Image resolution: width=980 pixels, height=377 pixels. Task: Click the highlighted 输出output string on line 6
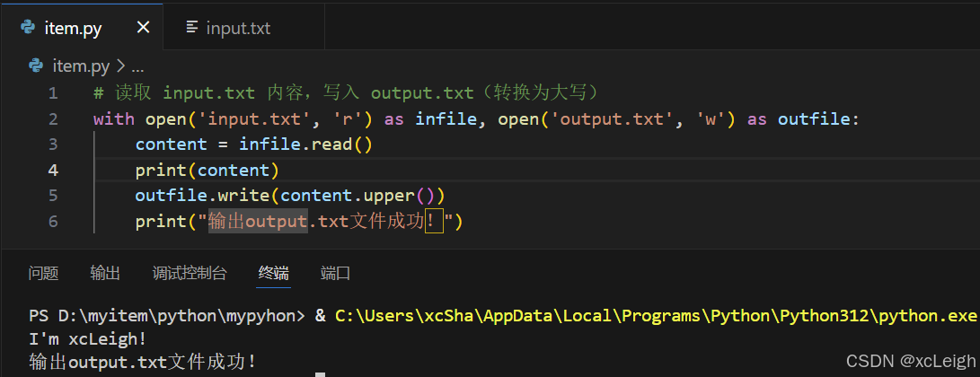(258, 222)
